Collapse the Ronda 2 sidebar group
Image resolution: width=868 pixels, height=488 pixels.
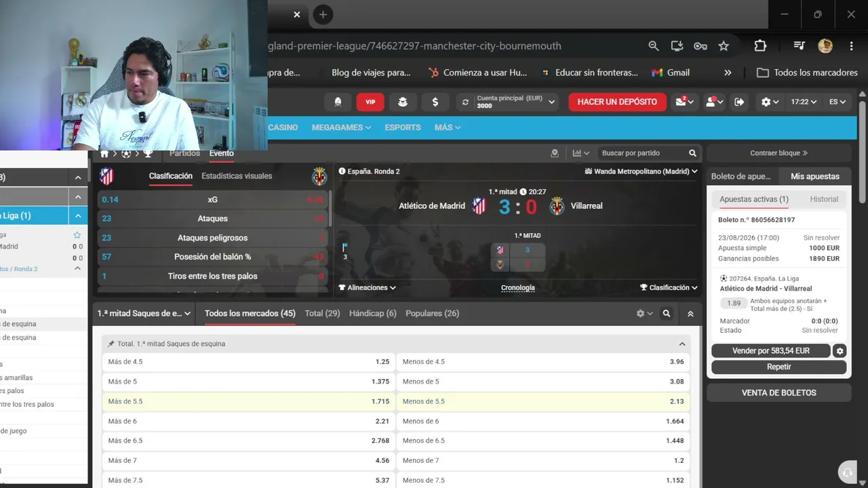(x=78, y=268)
